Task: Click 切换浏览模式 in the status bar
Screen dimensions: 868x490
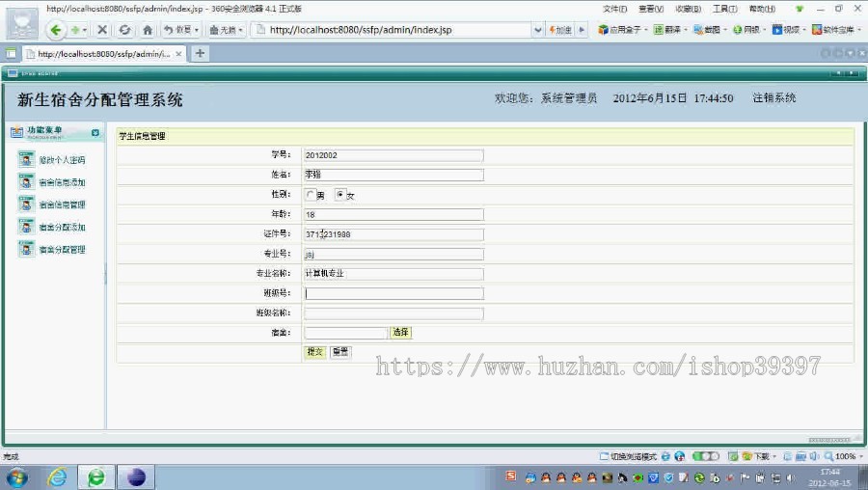Action: pyautogui.click(x=628, y=457)
